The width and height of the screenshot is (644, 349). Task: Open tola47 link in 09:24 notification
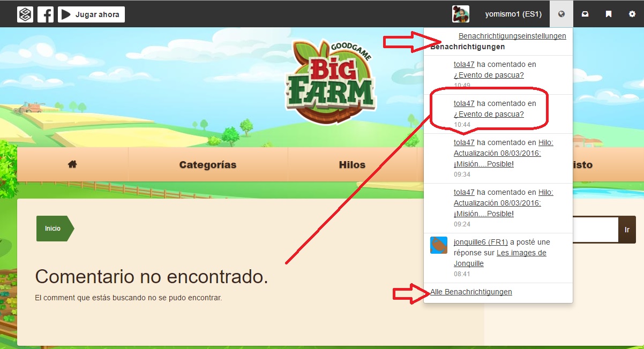pyautogui.click(x=464, y=192)
